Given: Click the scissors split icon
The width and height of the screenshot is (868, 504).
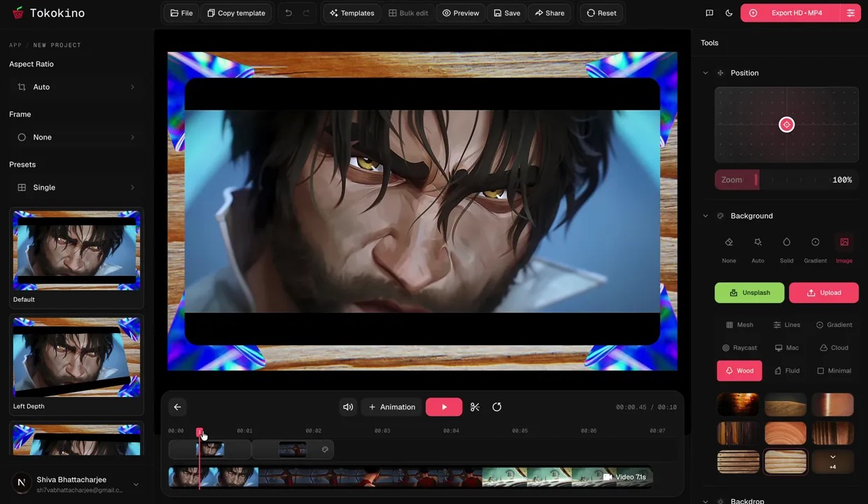Looking at the screenshot, I should pyautogui.click(x=475, y=407).
